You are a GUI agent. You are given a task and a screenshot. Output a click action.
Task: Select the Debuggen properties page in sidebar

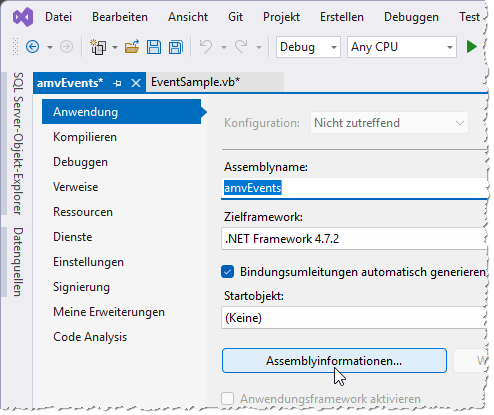coord(80,162)
